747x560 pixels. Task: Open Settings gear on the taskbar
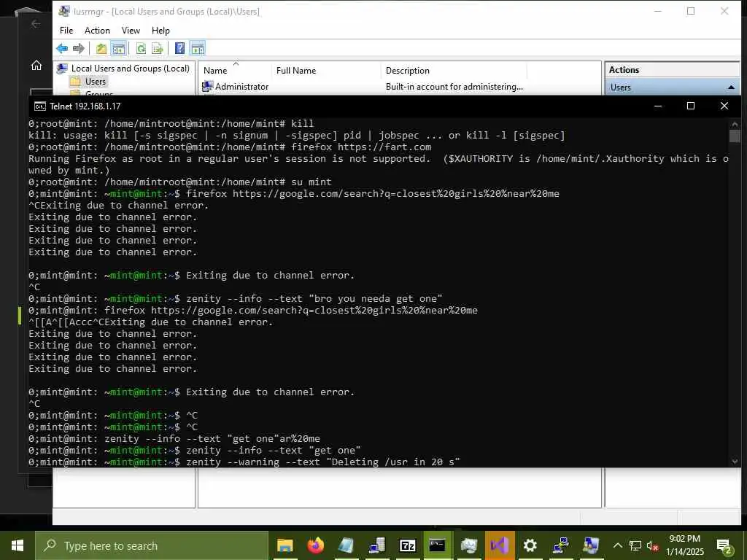530,545
